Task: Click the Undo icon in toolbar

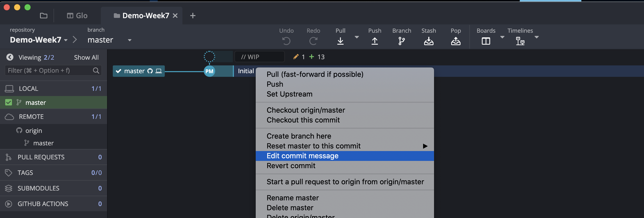Action: pyautogui.click(x=286, y=41)
